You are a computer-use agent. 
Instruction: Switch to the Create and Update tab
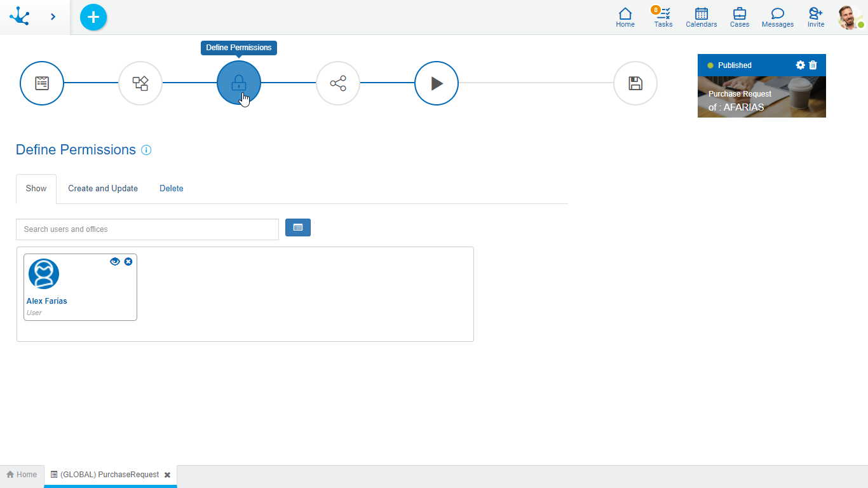[103, 189]
